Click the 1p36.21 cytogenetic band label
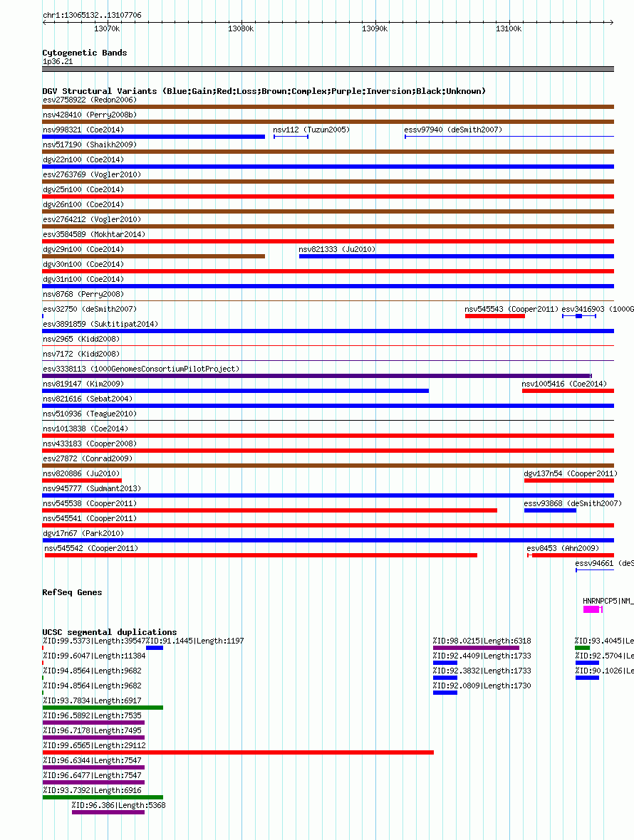Viewport: 634px width, 840px height. (58, 62)
